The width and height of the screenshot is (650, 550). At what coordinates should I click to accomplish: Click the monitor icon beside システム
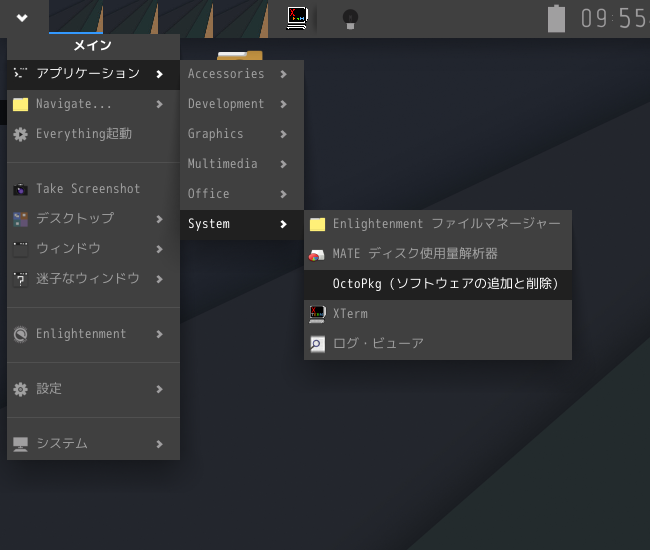[x=20, y=444]
